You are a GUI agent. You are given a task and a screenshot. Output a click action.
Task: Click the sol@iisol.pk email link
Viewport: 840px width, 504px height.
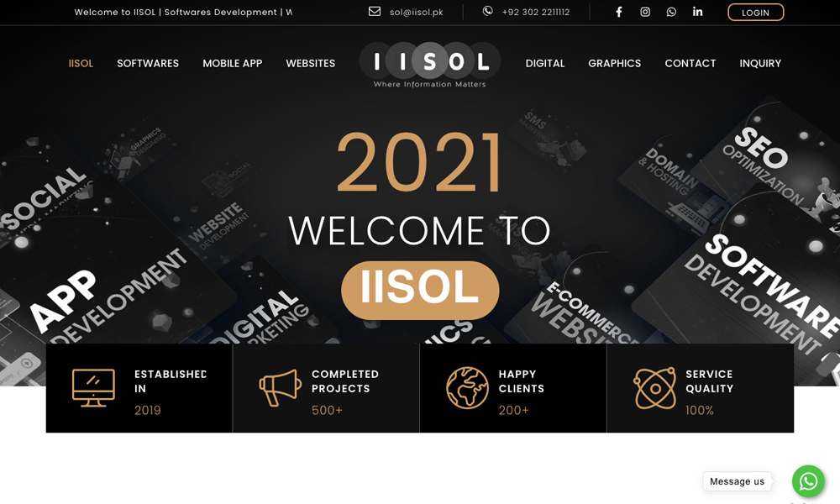pyautogui.click(x=417, y=13)
